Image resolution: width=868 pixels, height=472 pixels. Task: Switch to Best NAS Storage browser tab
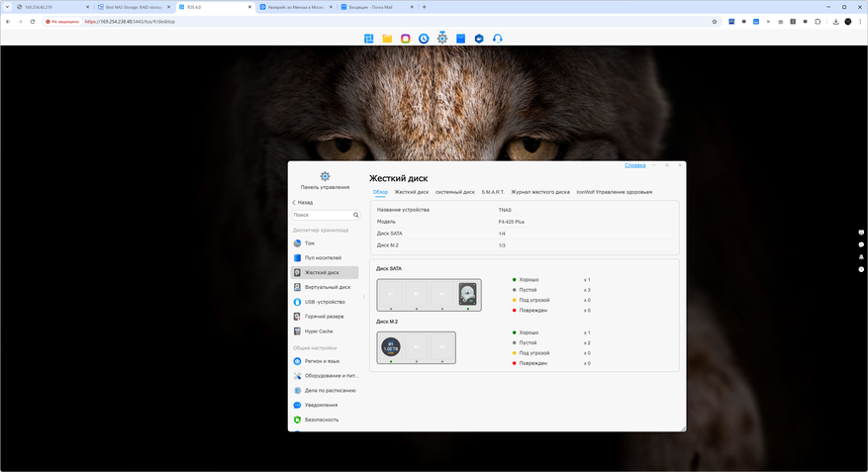134,7
